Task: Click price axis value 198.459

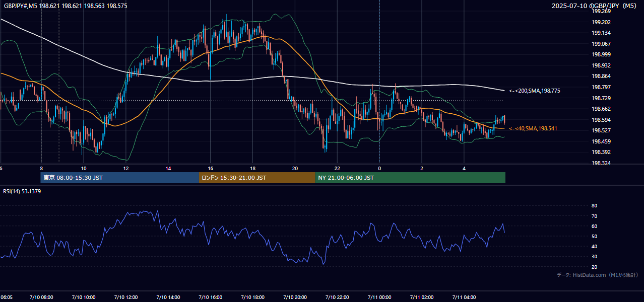Action: coord(601,141)
